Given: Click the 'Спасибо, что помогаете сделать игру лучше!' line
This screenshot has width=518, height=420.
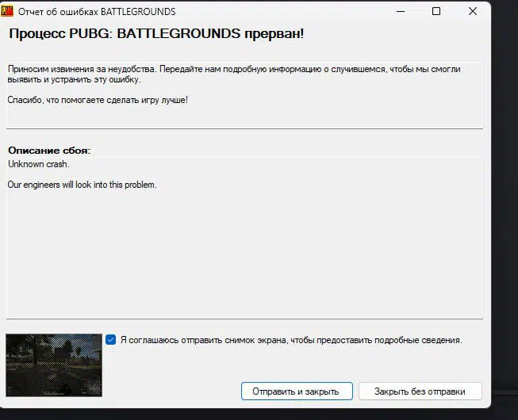Looking at the screenshot, I should [x=98, y=101].
